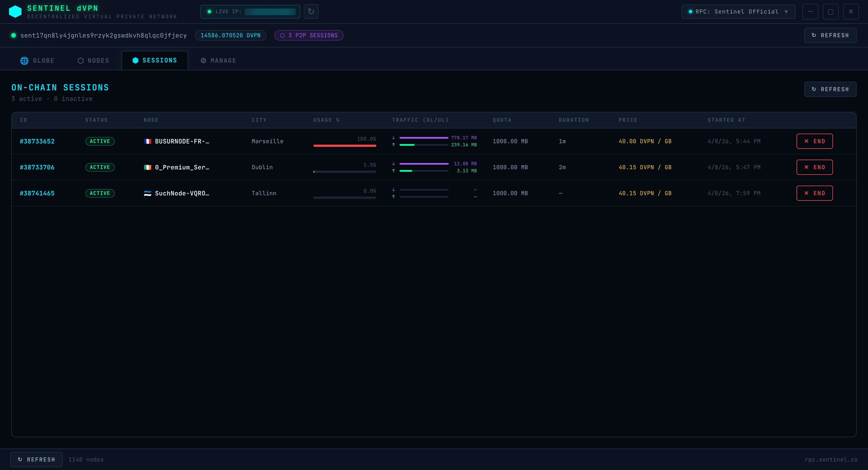This screenshot has height=470, width=868.
Task: Click the Duration column header
Action: [574, 120]
